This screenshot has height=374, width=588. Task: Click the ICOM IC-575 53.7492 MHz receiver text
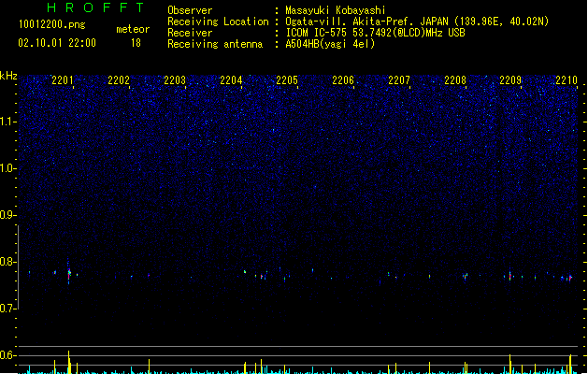(x=376, y=33)
